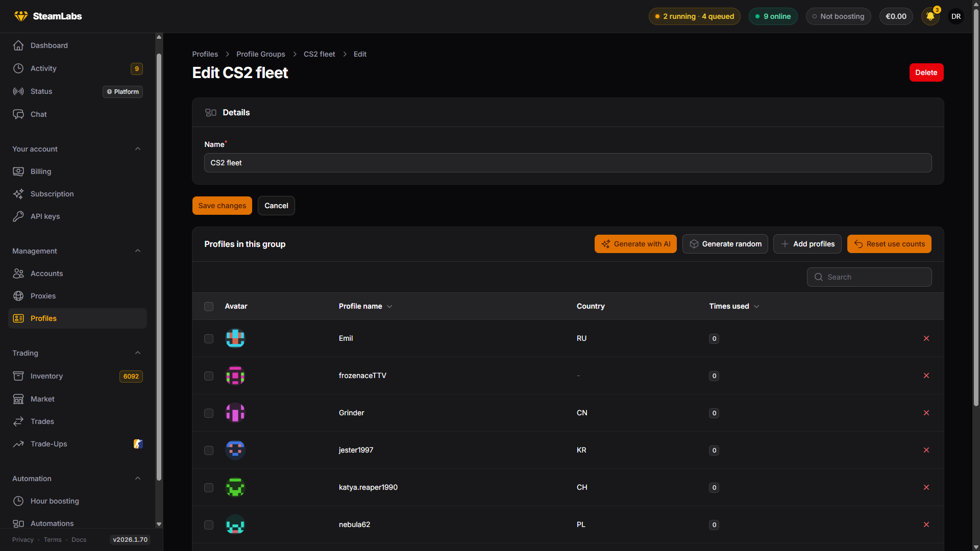Click the Status broadcast icon

click(x=18, y=91)
